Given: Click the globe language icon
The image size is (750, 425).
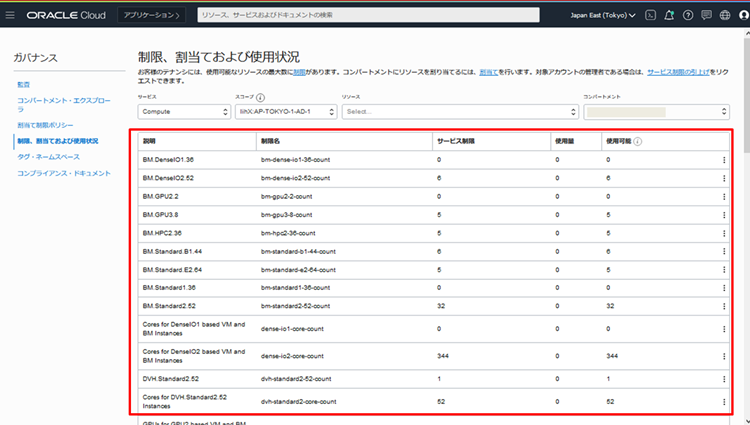Looking at the screenshot, I should 724,15.
